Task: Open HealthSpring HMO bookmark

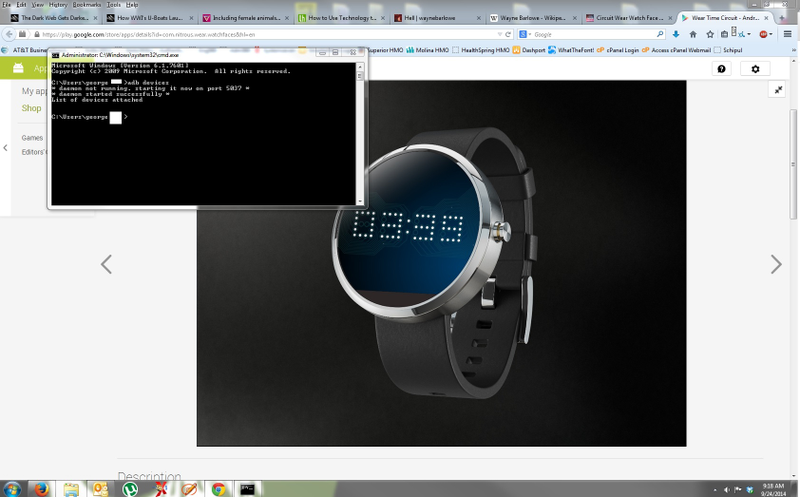Action: pos(481,50)
